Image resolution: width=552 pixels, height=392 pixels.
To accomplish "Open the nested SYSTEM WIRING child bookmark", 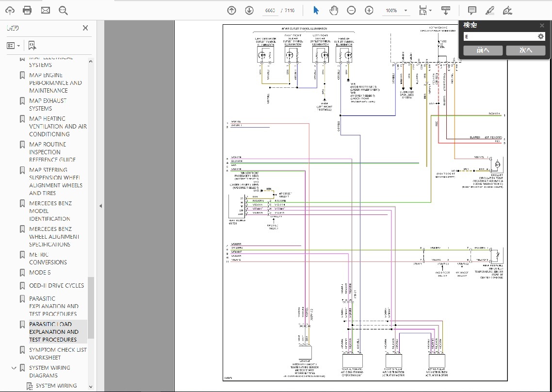I will coord(56,386).
